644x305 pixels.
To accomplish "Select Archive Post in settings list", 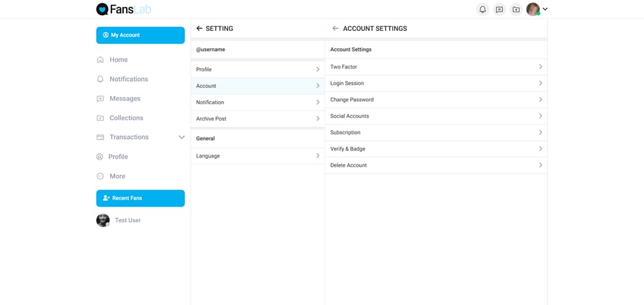I will coord(258,118).
